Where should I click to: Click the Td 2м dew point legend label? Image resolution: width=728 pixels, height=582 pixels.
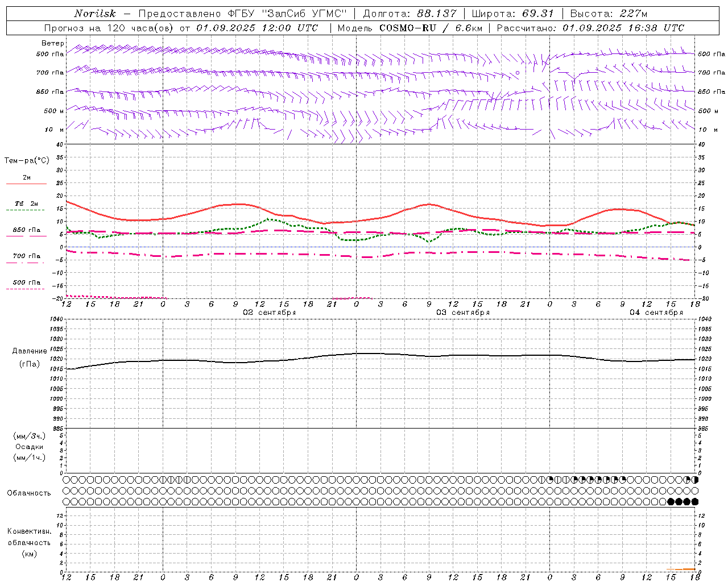(26, 203)
